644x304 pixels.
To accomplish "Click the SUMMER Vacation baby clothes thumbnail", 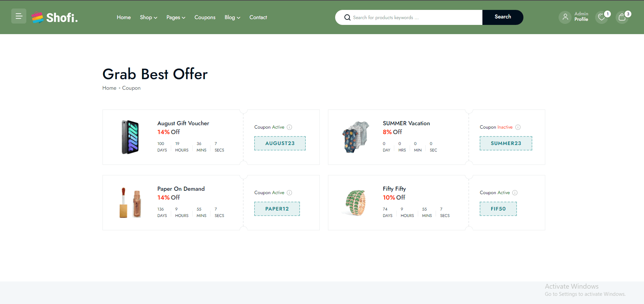I will (x=356, y=137).
